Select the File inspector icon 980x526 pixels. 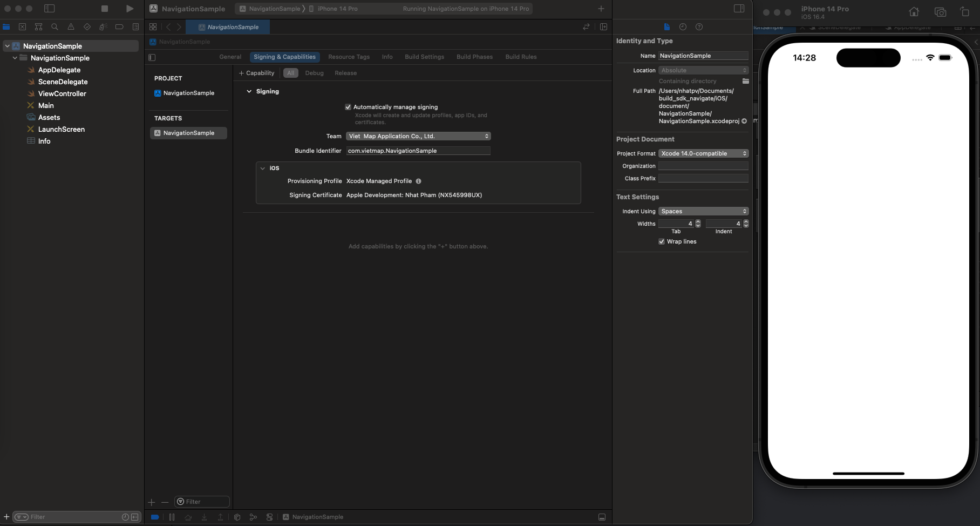(667, 26)
